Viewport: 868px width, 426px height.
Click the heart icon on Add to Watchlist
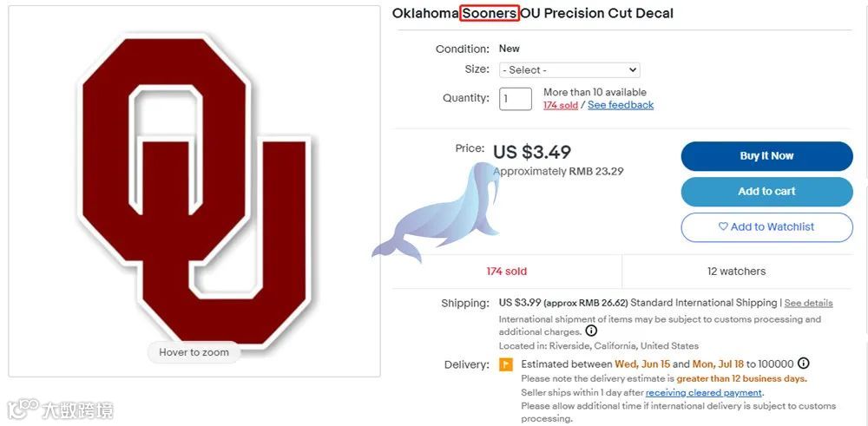pos(723,227)
